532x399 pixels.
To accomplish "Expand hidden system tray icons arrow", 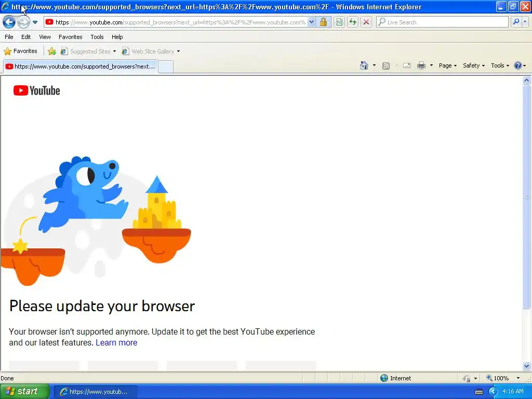I will coord(493,392).
